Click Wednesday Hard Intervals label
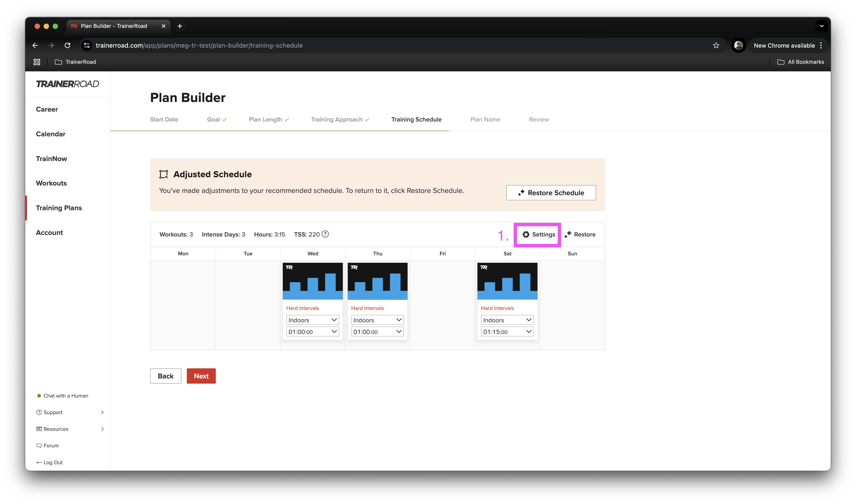The image size is (856, 504). (x=302, y=308)
